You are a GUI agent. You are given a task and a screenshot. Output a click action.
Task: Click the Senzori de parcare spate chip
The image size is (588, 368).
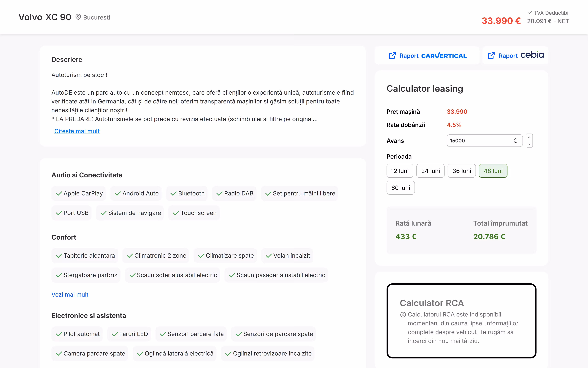click(274, 334)
